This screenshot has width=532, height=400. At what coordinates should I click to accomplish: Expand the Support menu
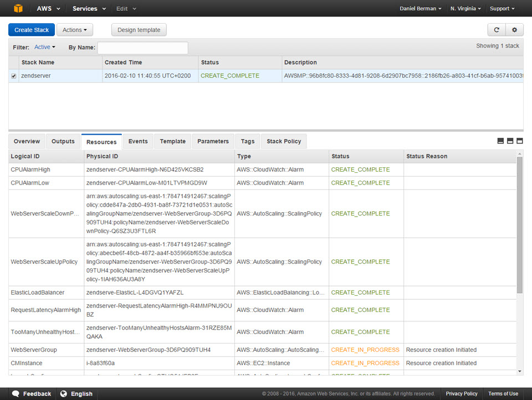(502, 8)
